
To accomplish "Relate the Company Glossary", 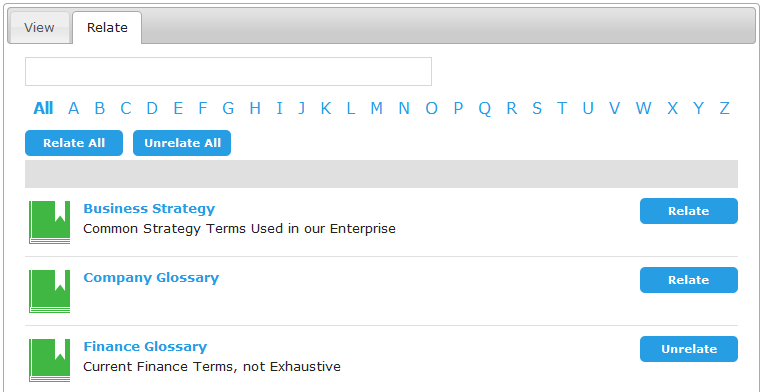I will [688, 280].
